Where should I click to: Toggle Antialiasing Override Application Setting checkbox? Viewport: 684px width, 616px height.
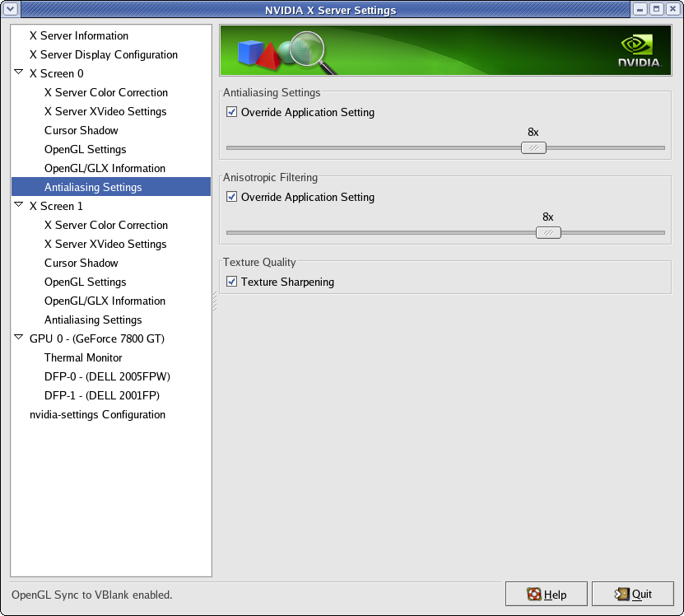(x=231, y=112)
